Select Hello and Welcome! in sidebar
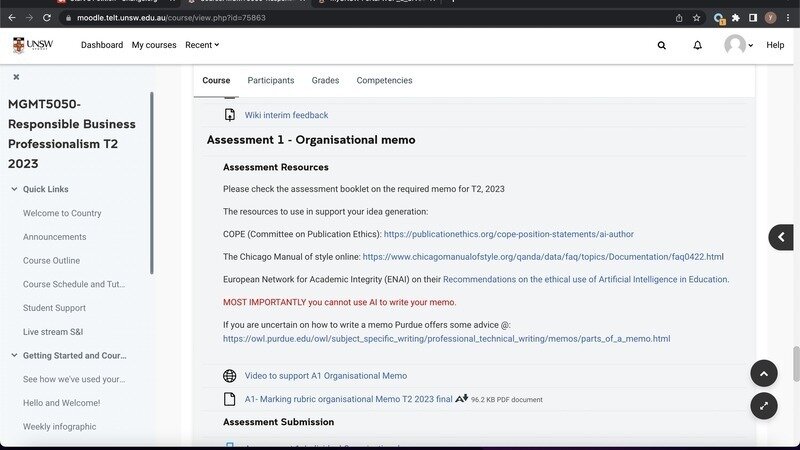800x450 pixels. (62, 403)
